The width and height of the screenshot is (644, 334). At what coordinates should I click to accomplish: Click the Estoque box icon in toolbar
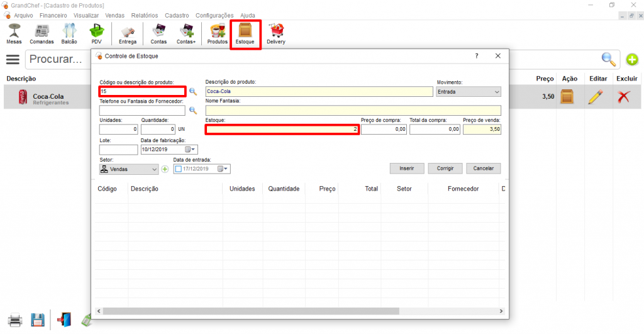click(245, 33)
